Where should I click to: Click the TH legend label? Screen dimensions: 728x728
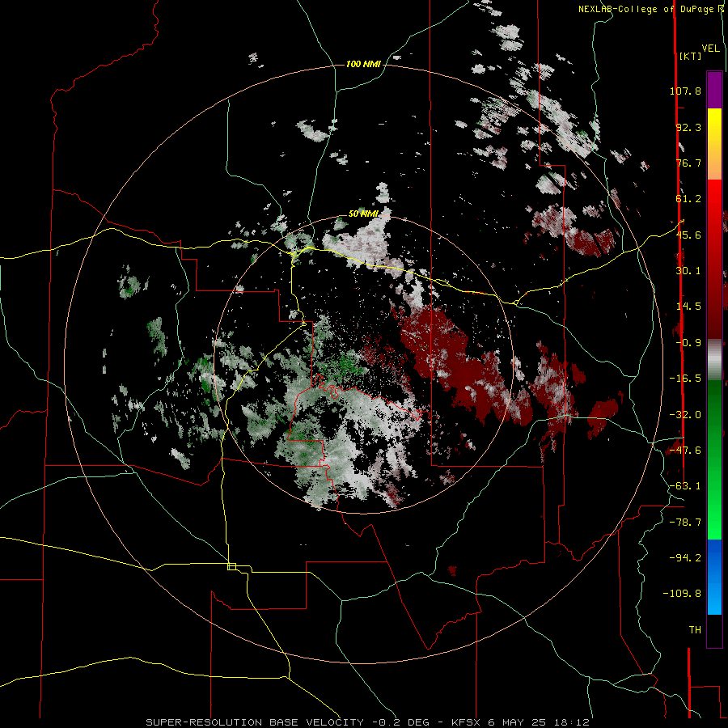coord(695,630)
